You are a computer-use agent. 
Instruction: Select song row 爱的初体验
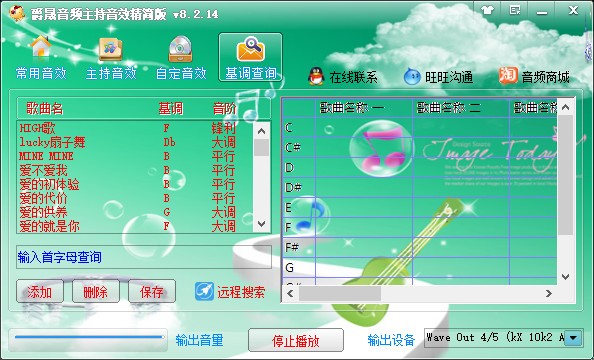136,184
